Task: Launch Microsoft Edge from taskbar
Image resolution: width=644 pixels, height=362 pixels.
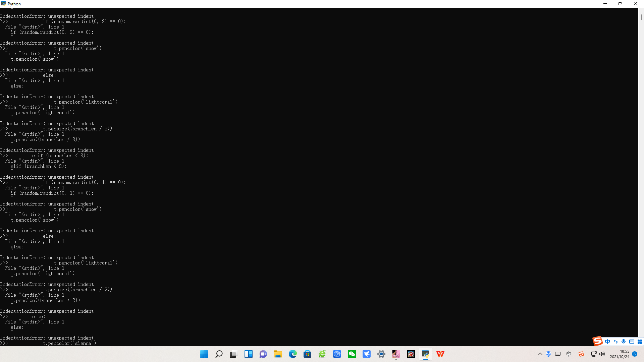Action: [x=292, y=354]
